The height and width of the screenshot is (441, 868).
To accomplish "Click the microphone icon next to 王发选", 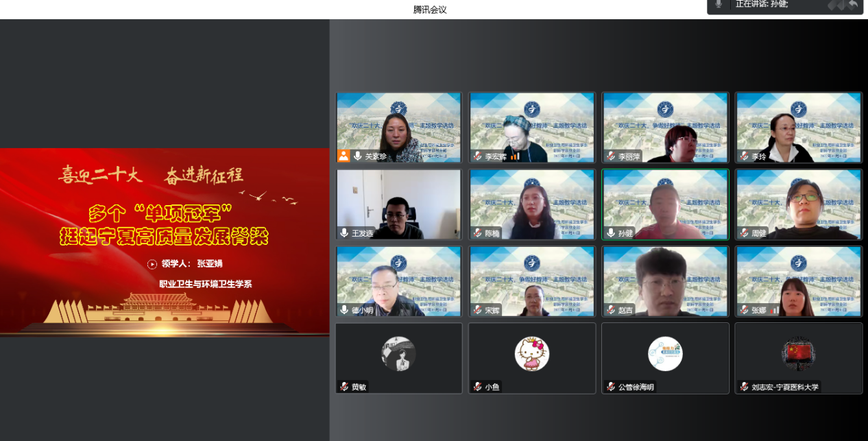I will 344,233.
